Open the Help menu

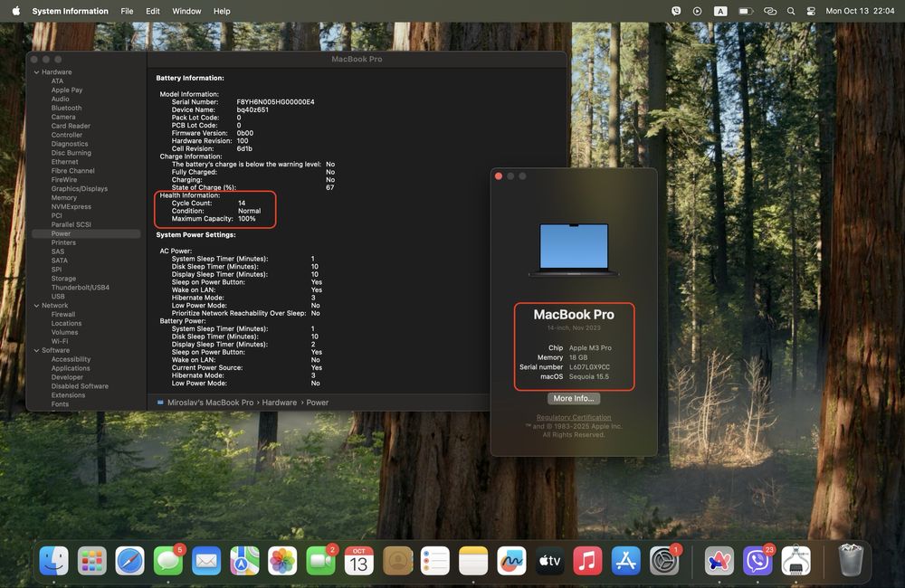[222, 10]
